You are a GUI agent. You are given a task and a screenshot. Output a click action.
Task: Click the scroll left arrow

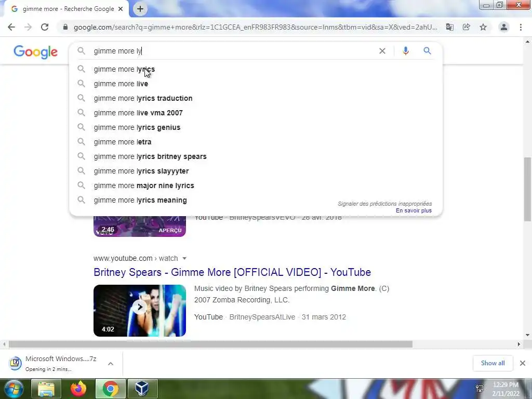click(4, 344)
